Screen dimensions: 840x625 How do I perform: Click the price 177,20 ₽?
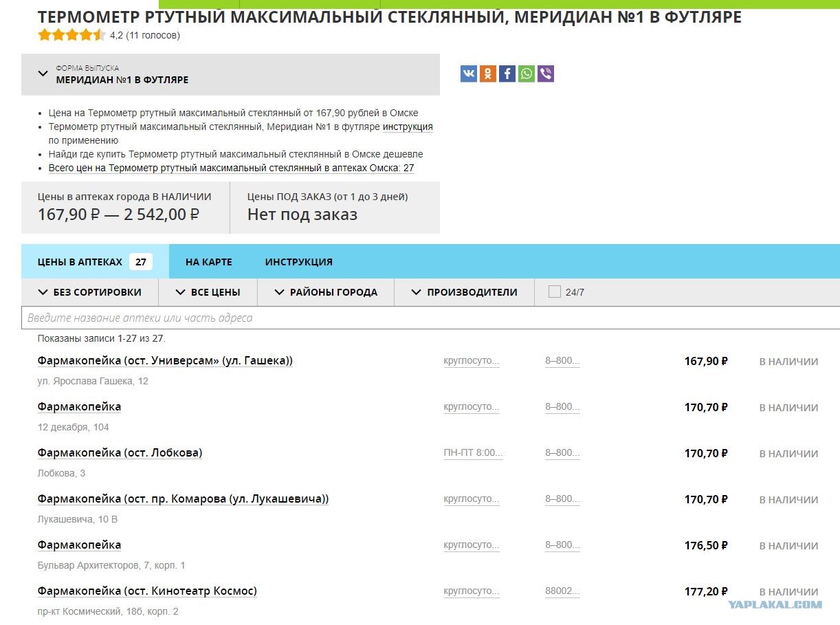706,592
